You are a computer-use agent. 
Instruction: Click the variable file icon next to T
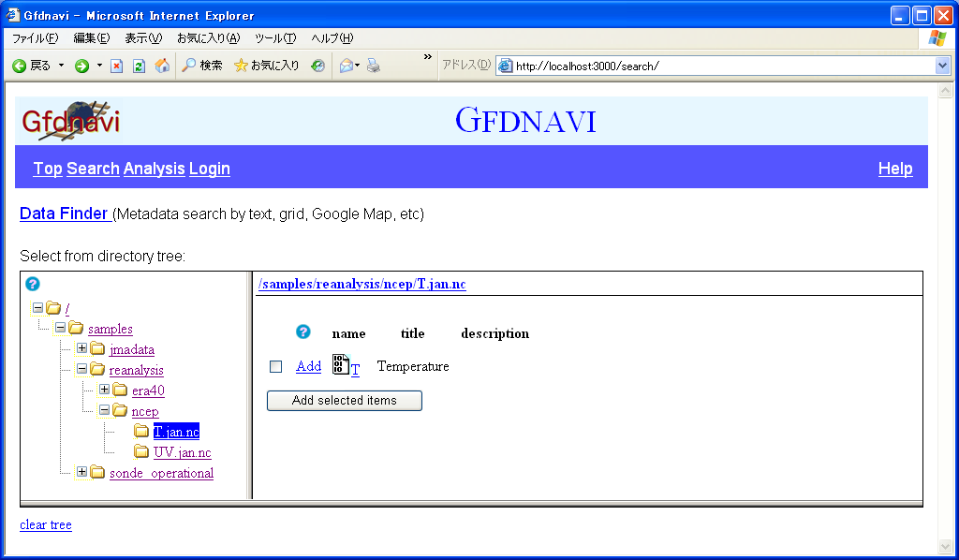tap(341, 363)
